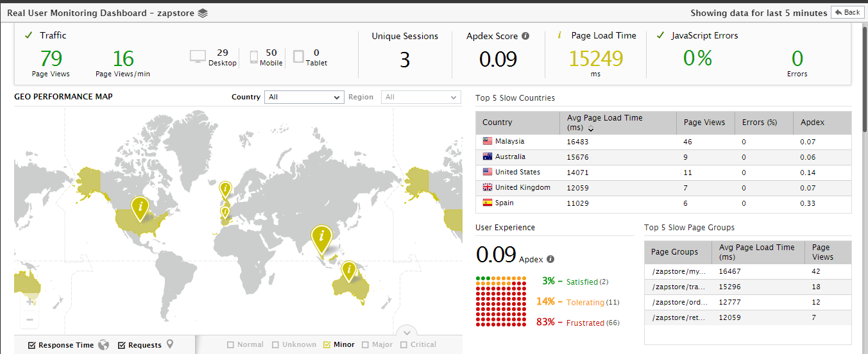Click the Satisfied legend label
Viewport: 868px width, 354px height.
(581, 282)
